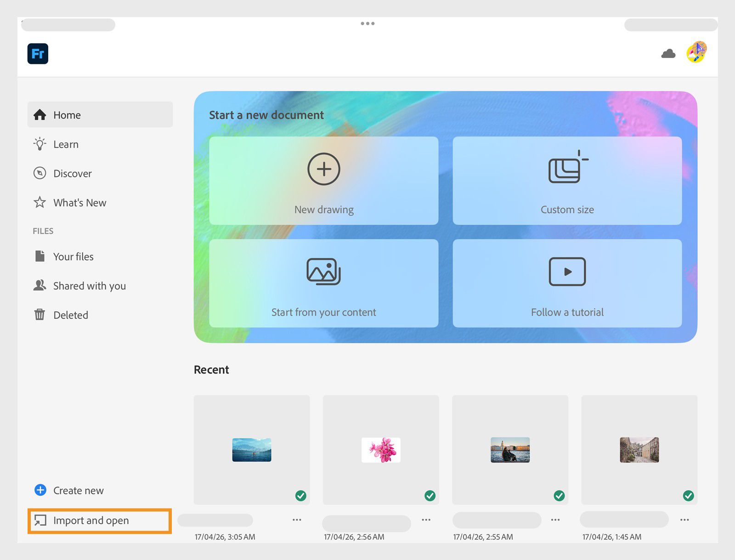Click Create new button

click(x=69, y=490)
